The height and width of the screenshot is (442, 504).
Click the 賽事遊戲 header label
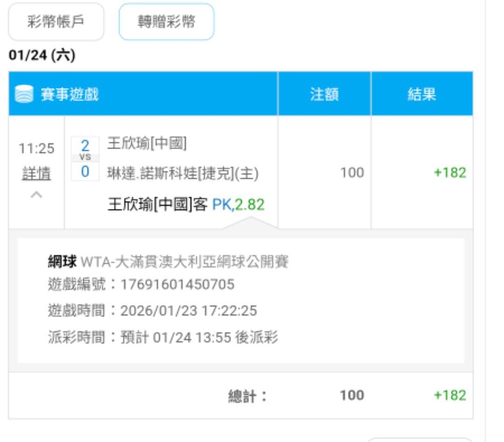point(70,95)
